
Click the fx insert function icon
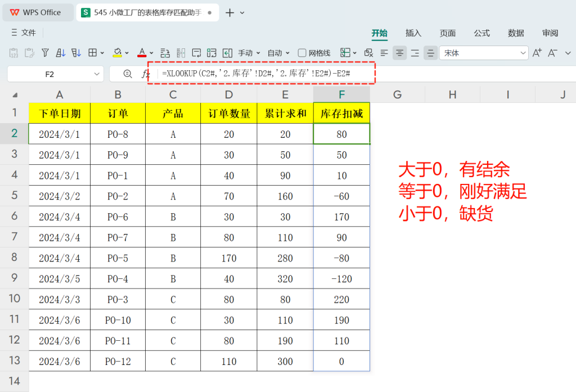click(145, 74)
